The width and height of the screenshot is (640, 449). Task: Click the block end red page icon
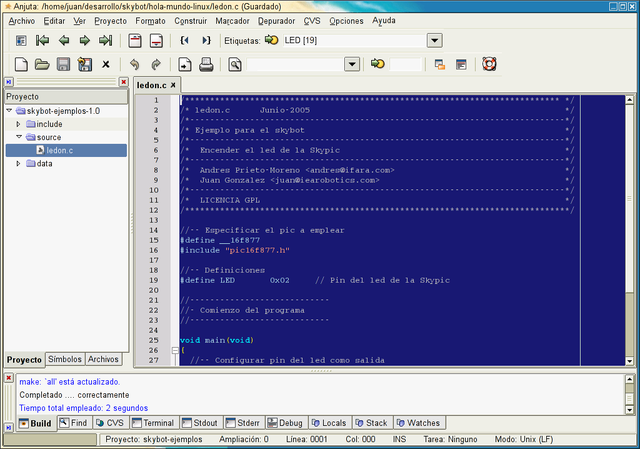click(156, 40)
